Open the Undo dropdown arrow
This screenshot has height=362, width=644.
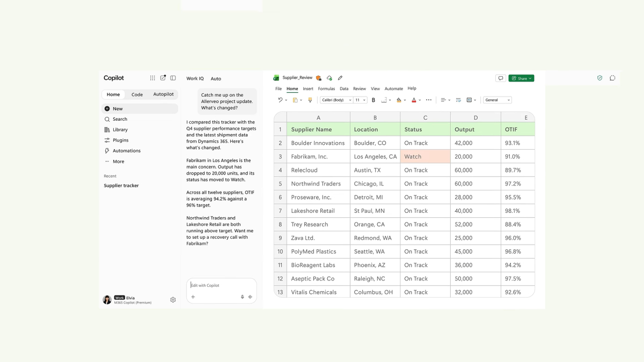coord(286,100)
